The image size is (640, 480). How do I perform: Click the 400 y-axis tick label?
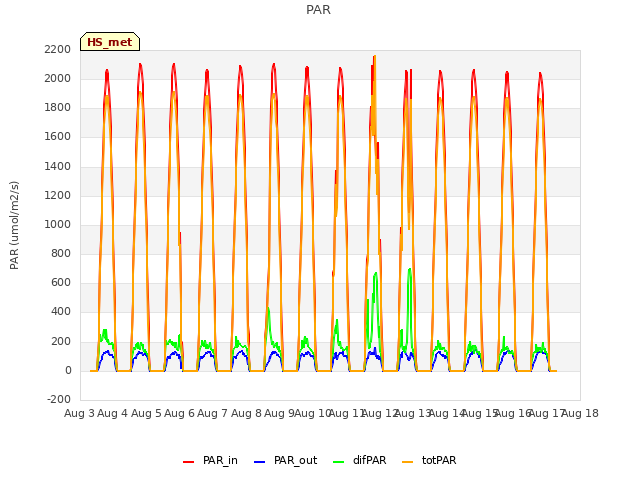coord(61,312)
